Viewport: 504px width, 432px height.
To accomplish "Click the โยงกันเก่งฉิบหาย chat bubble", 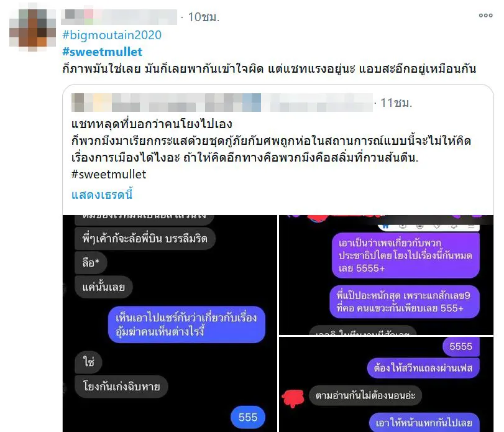I will (121, 386).
